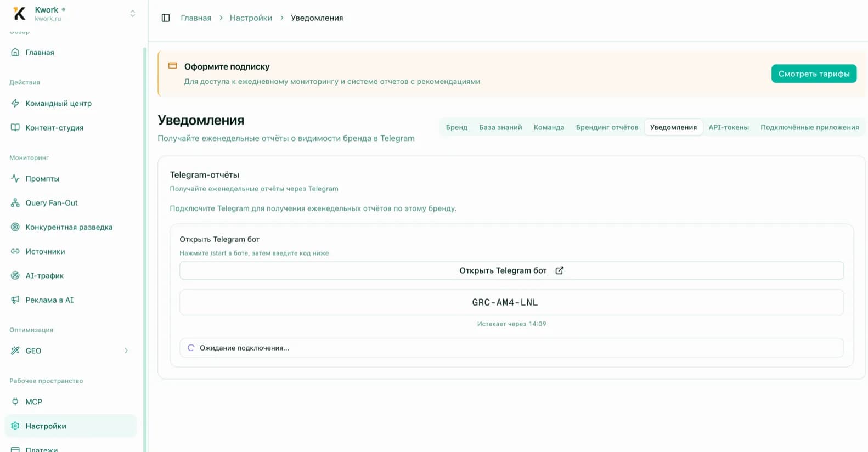Open Главная in the sidebar
Screen dimensions: 868x452
pyautogui.click(x=71, y=53)
